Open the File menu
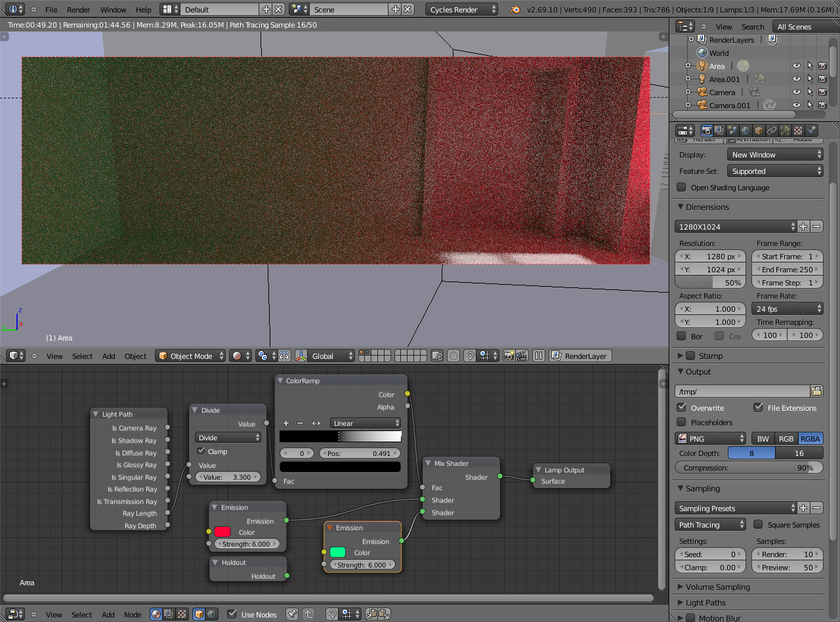The height and width of the screenshot is (622, 840). coord(51,10)
